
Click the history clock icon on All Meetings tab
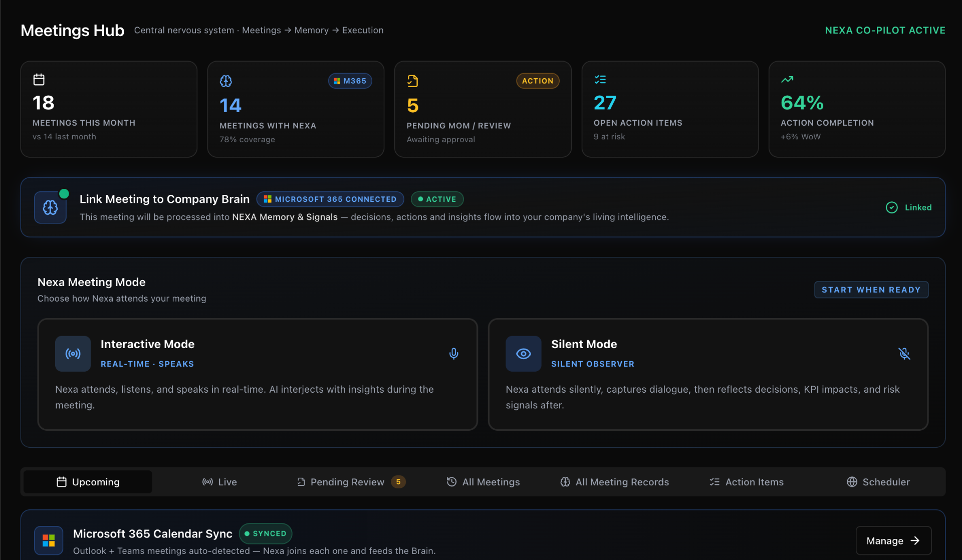pyautogui.click(x=451, y=482)
